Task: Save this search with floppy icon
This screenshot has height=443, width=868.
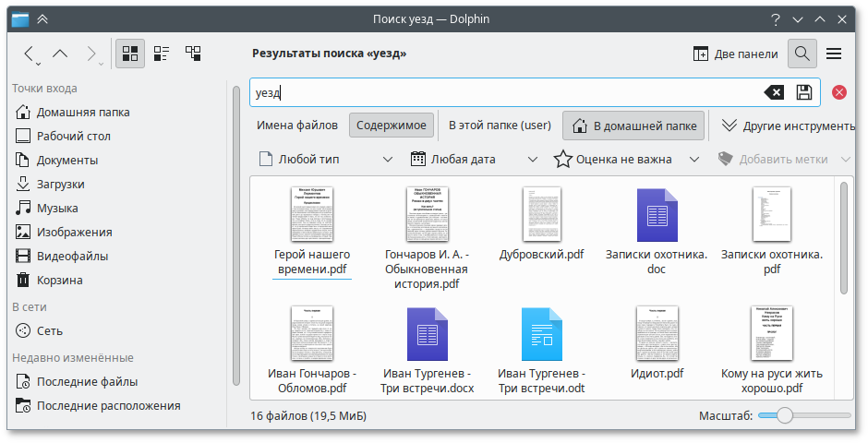Action: coord(803,92)
